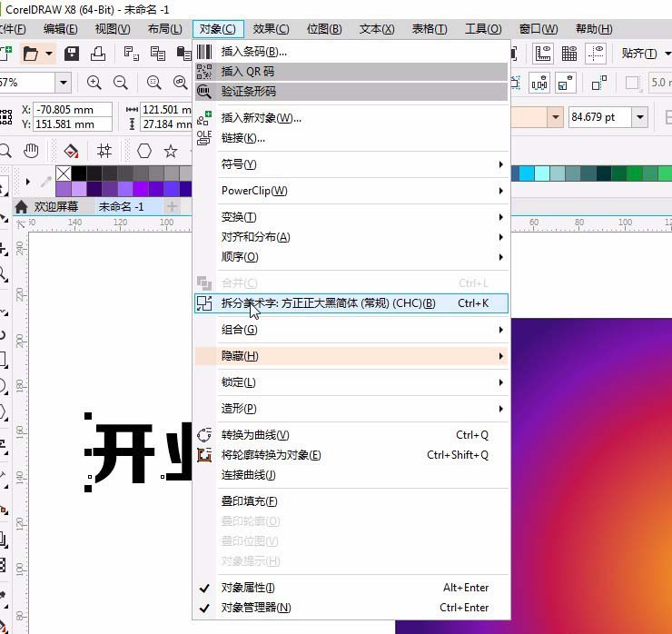Choose Overprint Fill (叠印填充) entry
This screenshot has height=634, width=672.
pos(351,501)
